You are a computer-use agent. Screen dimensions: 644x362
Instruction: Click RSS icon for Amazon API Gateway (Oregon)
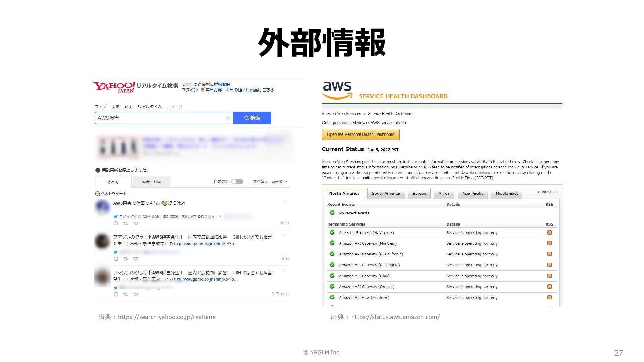pos(549,286)
